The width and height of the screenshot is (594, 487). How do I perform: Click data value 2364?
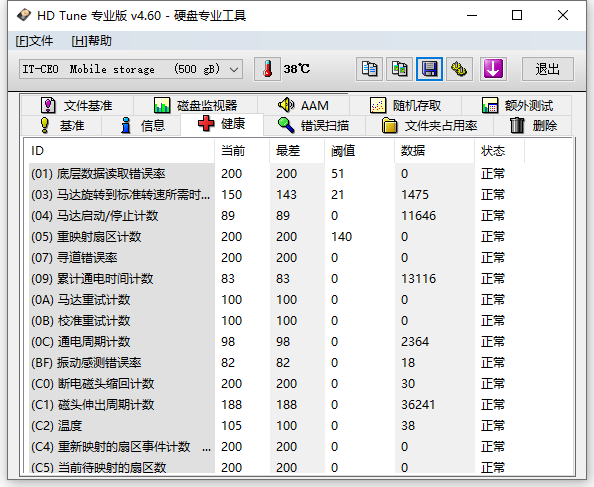tap(415, 342)
